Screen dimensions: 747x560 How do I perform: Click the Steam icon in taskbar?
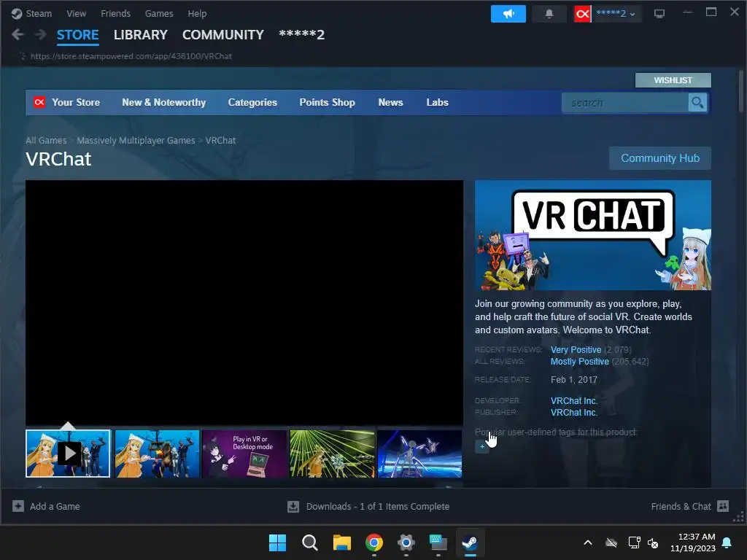coord(471,542)
